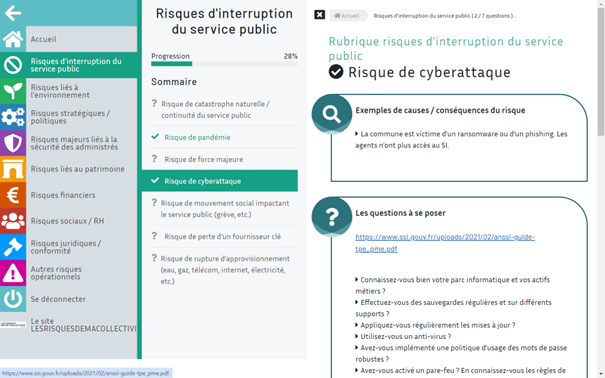Open Le site LESRISQUESDEMACOLLECTIVI link
Viewport: 605px width, 378px height.
coord(68,325)
